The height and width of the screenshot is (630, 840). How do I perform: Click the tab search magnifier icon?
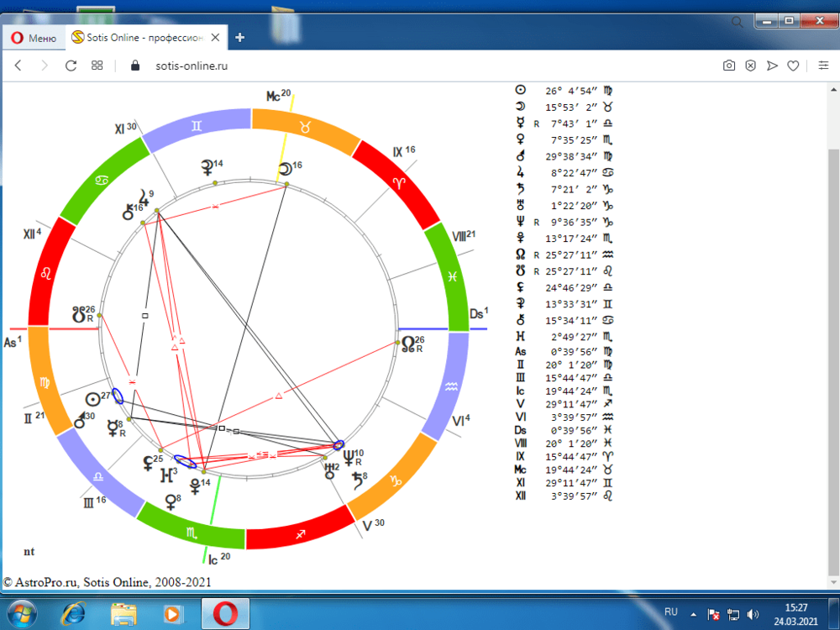coord(738,22)
